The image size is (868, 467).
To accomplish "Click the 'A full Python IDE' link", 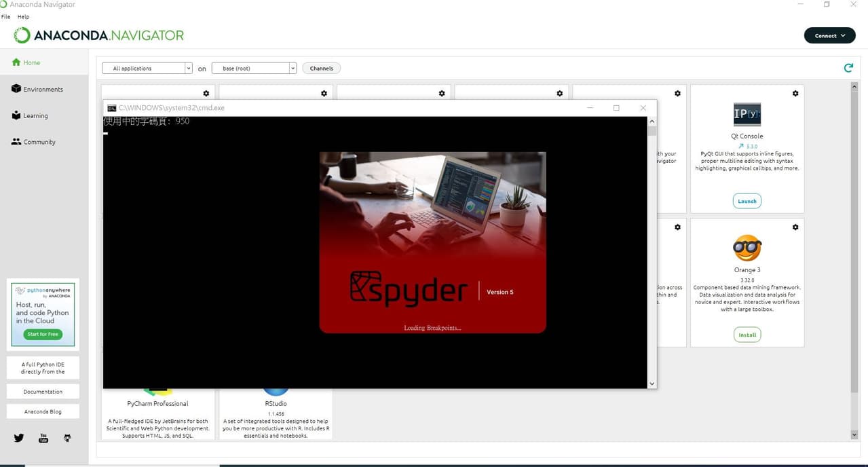I will pyautogui.click(x=43, y=368).
